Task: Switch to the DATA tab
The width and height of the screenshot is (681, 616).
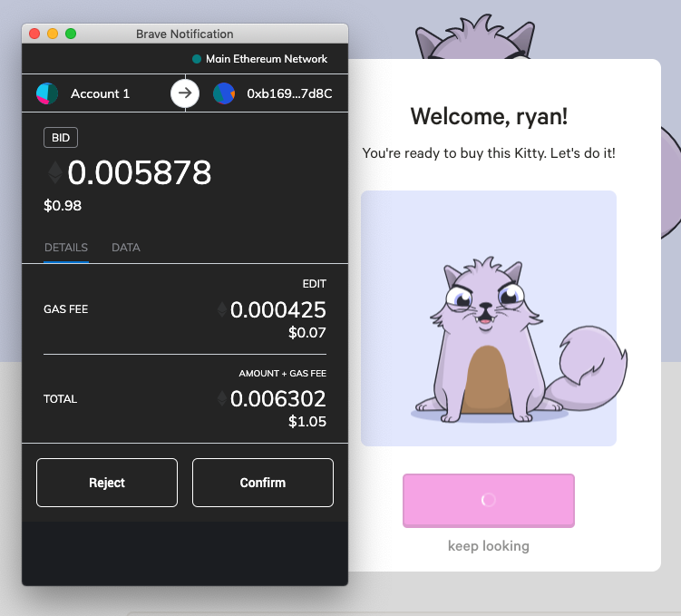Action: 125,248
